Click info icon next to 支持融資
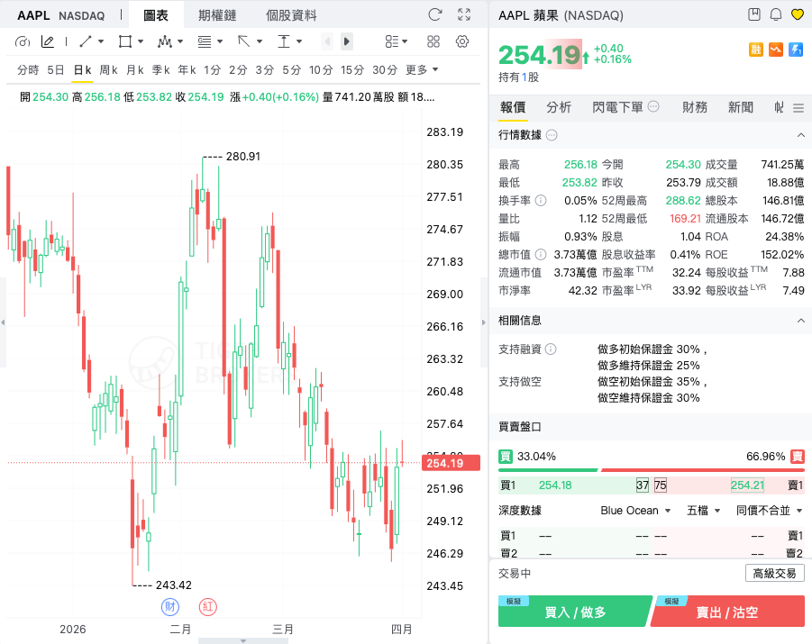Viewport: 812px width, 644px height. [x=551, y=349]
